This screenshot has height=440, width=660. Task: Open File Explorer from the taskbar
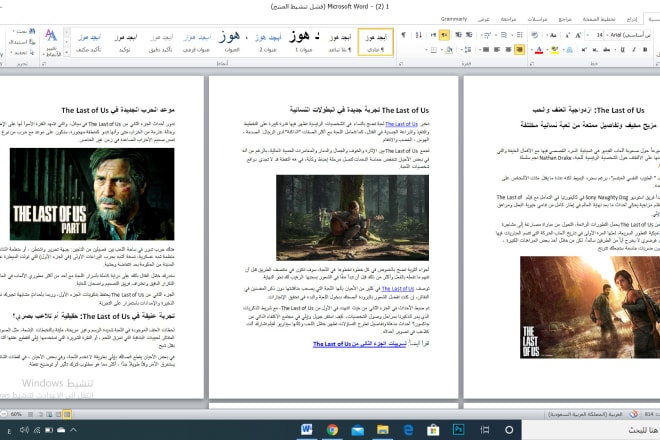click(x=383, y=429)
